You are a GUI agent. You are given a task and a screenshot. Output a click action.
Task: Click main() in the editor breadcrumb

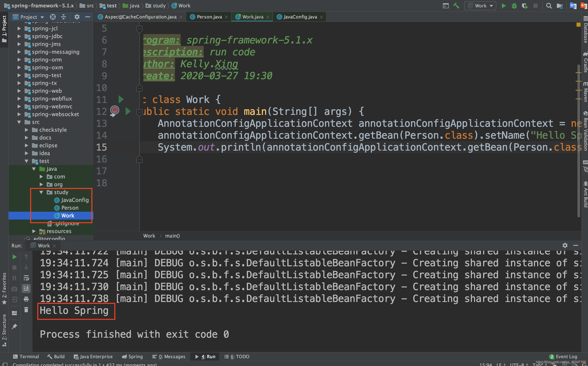(x=172, y=236)
